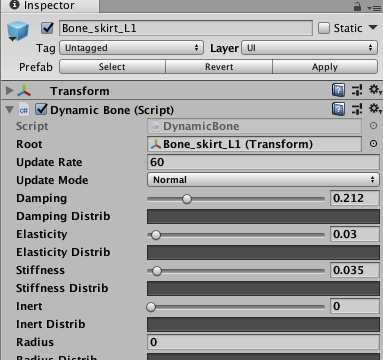Open the Tag dropdown showing Untagged
The image size is (383, 360).
tap(131, 48)
